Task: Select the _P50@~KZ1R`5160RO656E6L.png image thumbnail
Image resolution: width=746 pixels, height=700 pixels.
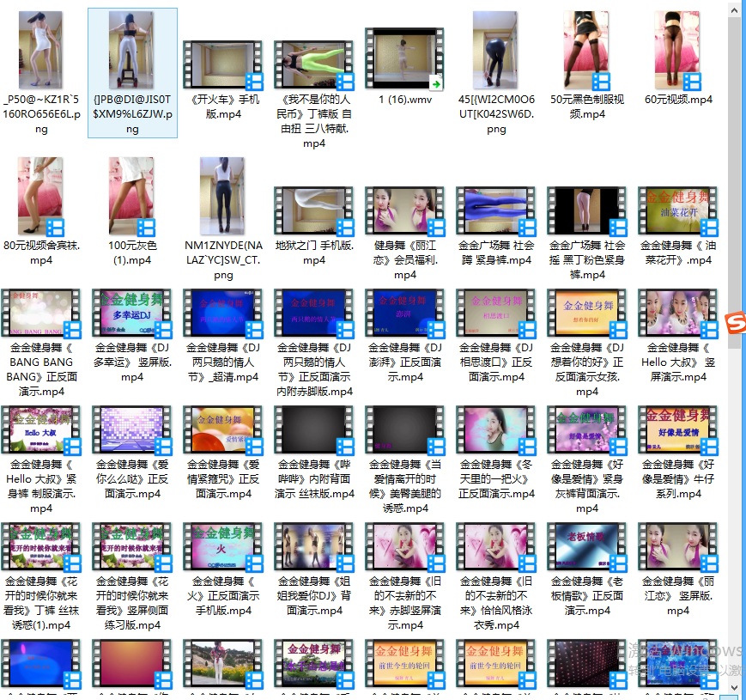Action: pos(41,50)
